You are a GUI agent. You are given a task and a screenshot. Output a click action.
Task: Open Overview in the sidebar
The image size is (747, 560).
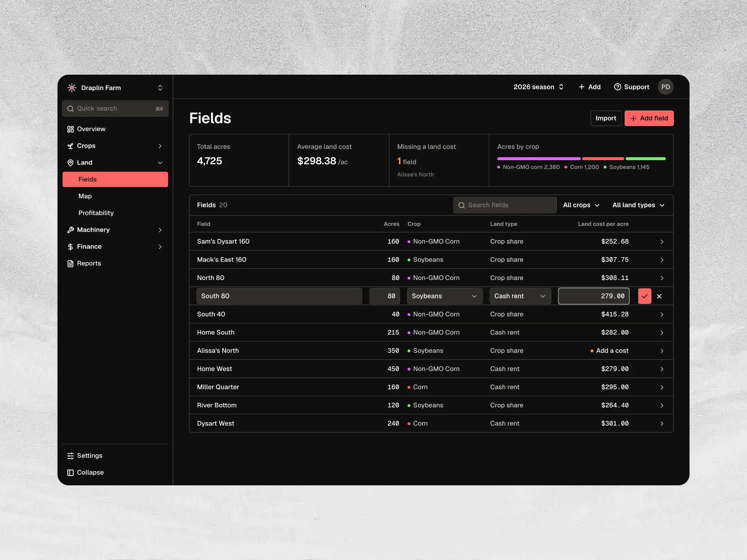tap(115, 129)
